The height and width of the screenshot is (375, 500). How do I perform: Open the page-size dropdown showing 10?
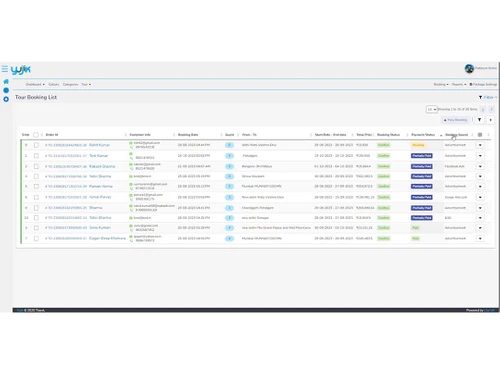pos(432,109)
